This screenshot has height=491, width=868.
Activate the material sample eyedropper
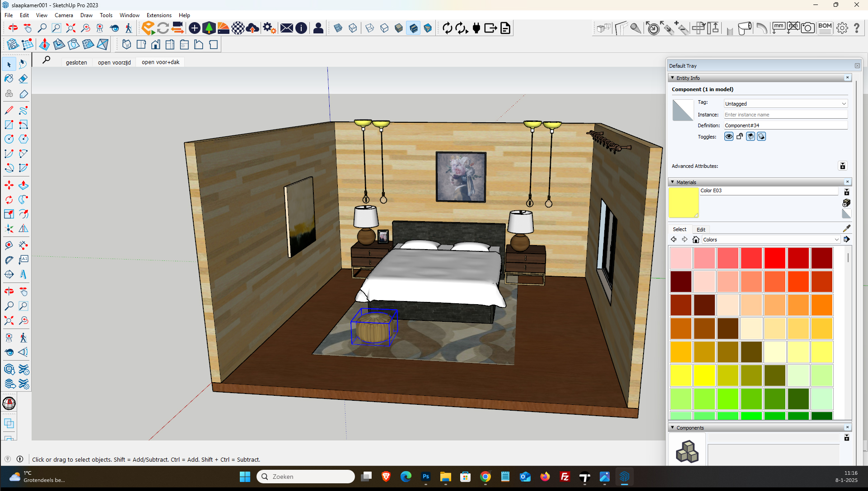tap(846, 229)
